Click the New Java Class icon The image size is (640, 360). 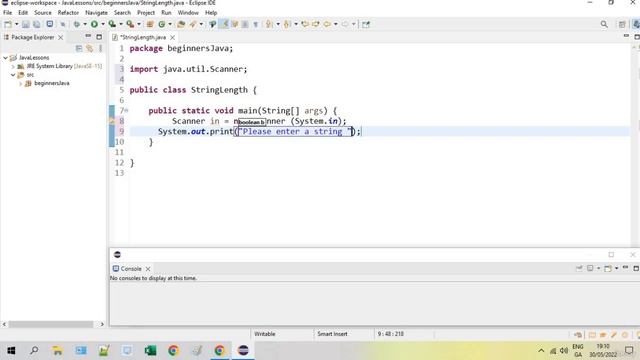coord(162,24)
